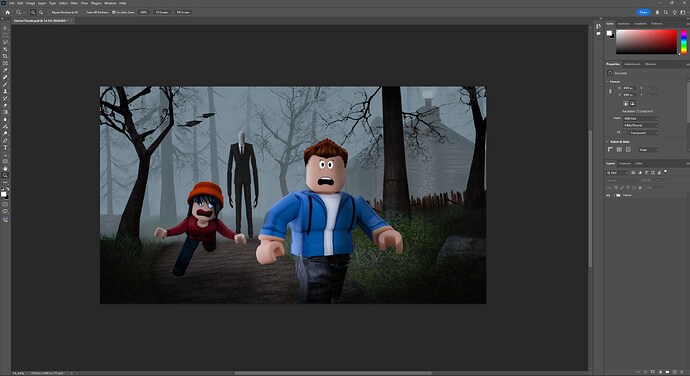
Task: Close the HorrorThumb.psd document tab
Action: click(x=71, y=21)
